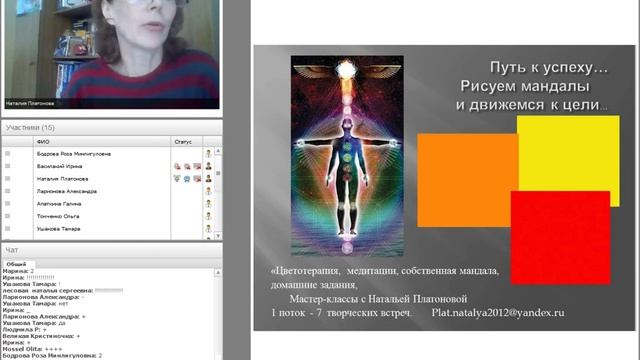The width and height of the screenshot is (640, 360).
Task: Click chat message Марина: 2
Action: tap(18, 271)
